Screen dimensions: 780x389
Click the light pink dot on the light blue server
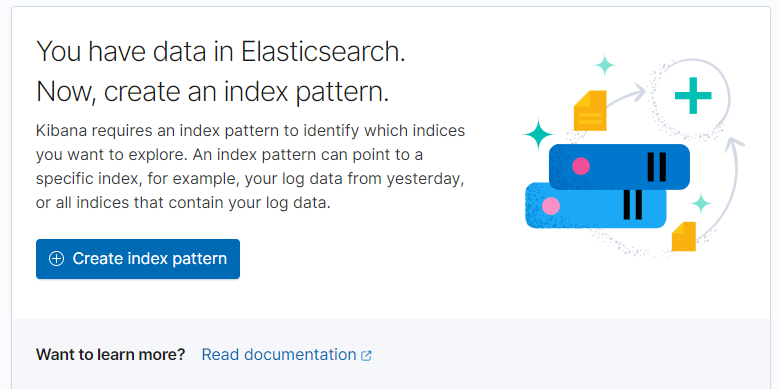pos(551,205)
